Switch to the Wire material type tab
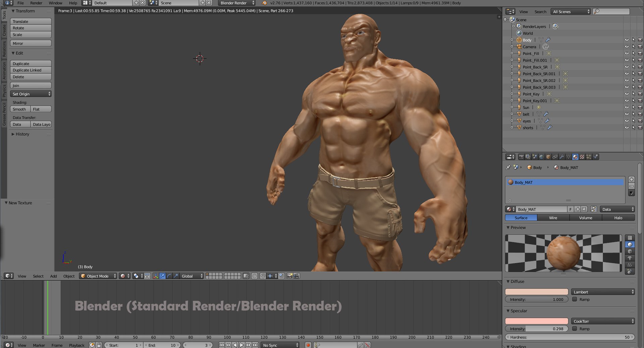Viewport: 644px width, 348px height. 553,218
